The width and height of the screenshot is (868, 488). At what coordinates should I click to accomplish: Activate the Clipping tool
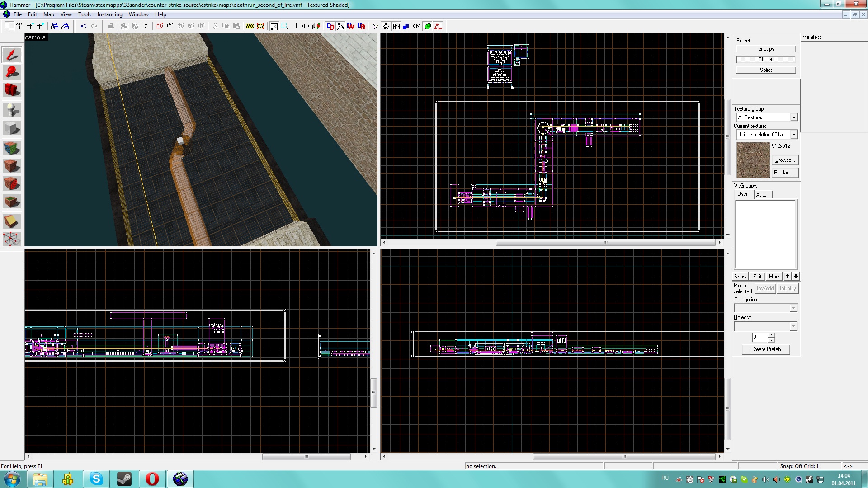pos(12,221)
